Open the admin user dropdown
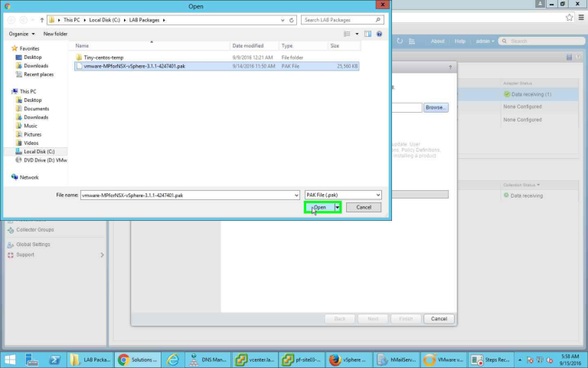Screen dimensions: 588x368 (485, 41)
